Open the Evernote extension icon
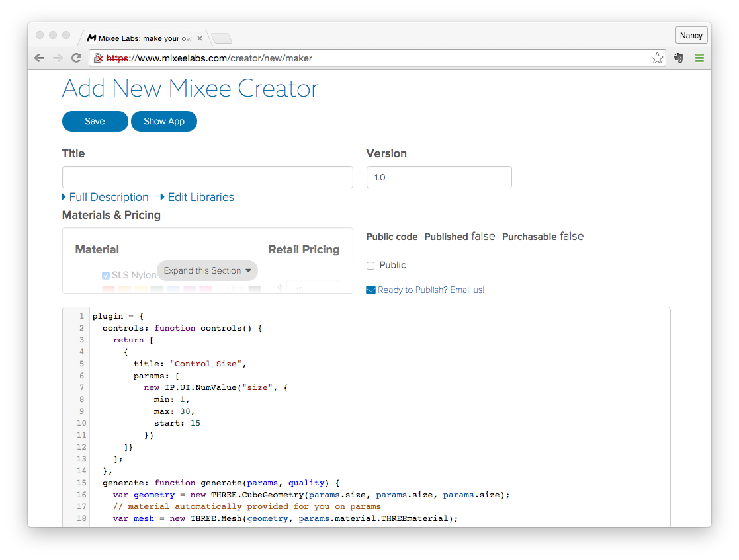This screenshot has height=560, width=739. coord(678,58)
